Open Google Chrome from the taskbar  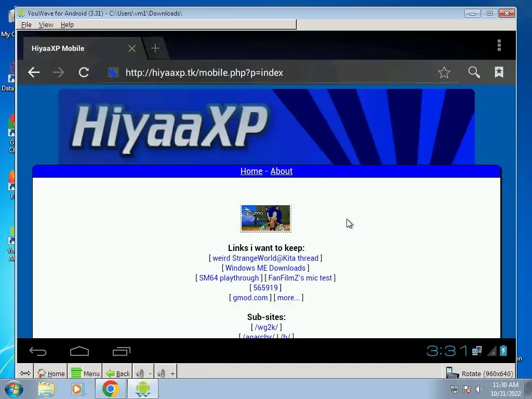110,389
